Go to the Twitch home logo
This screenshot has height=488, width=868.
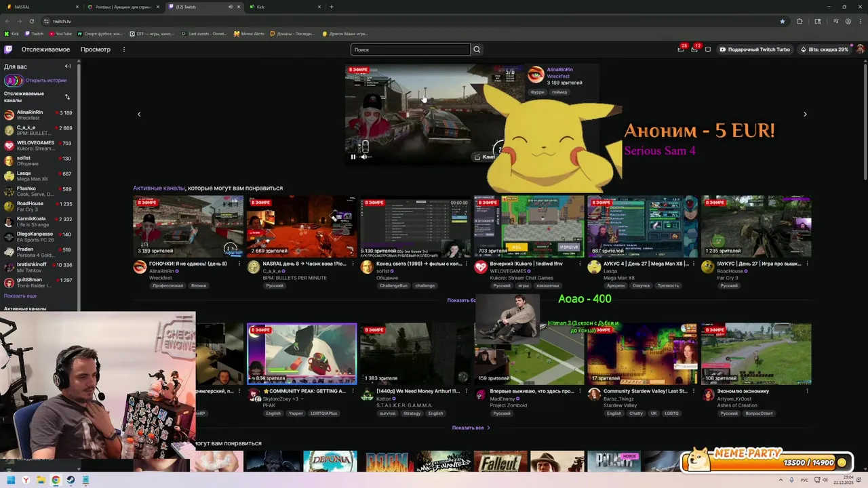(x=8, y=49)
